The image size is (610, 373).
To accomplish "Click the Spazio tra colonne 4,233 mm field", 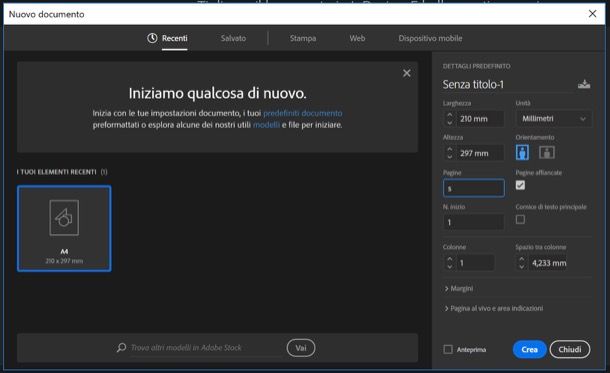I will (548, 263).
